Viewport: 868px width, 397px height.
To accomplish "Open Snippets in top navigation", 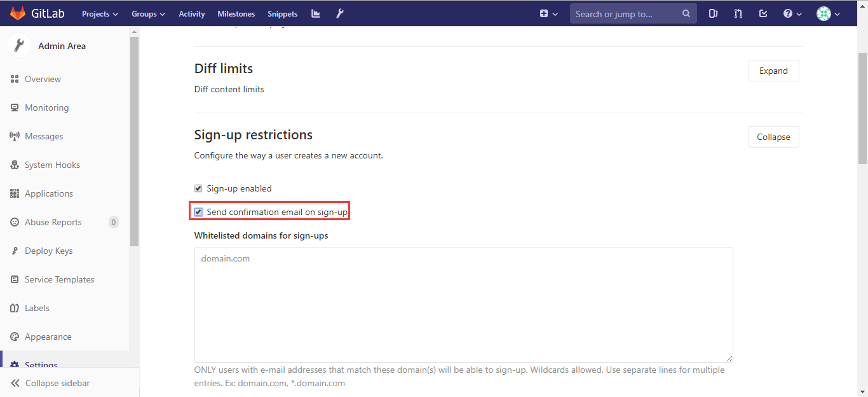I will (282, 13).
